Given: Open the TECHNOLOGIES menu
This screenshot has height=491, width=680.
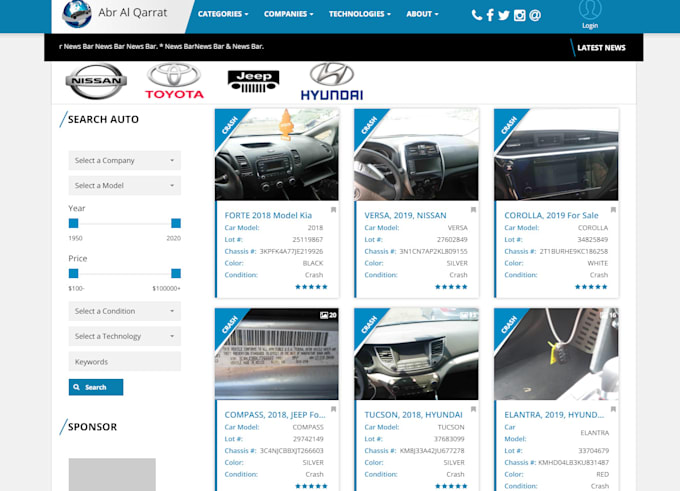Looking at the screenshot, I should (x=360, y=14).
